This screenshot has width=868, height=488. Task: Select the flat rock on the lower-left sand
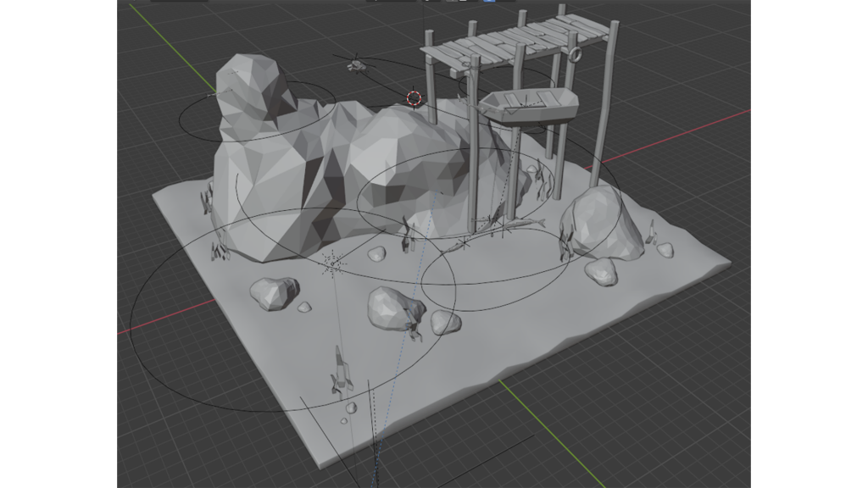(274, 293)
